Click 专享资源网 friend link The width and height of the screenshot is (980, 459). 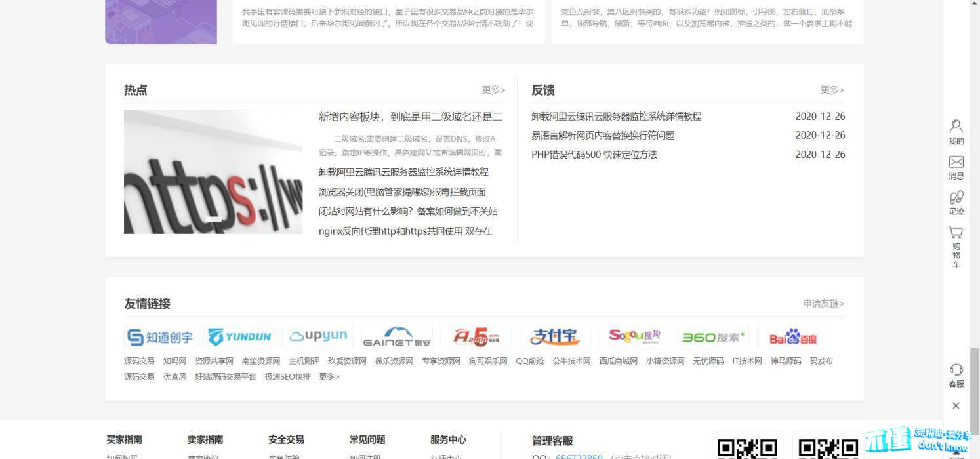click(x=441, y=361)
